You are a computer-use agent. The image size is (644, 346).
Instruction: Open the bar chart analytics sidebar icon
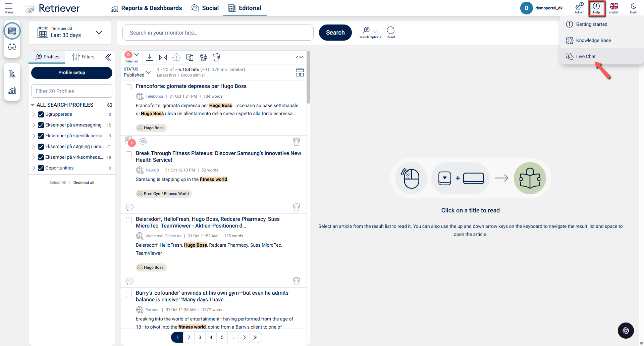pyautogui.click(x=12, y=90)
